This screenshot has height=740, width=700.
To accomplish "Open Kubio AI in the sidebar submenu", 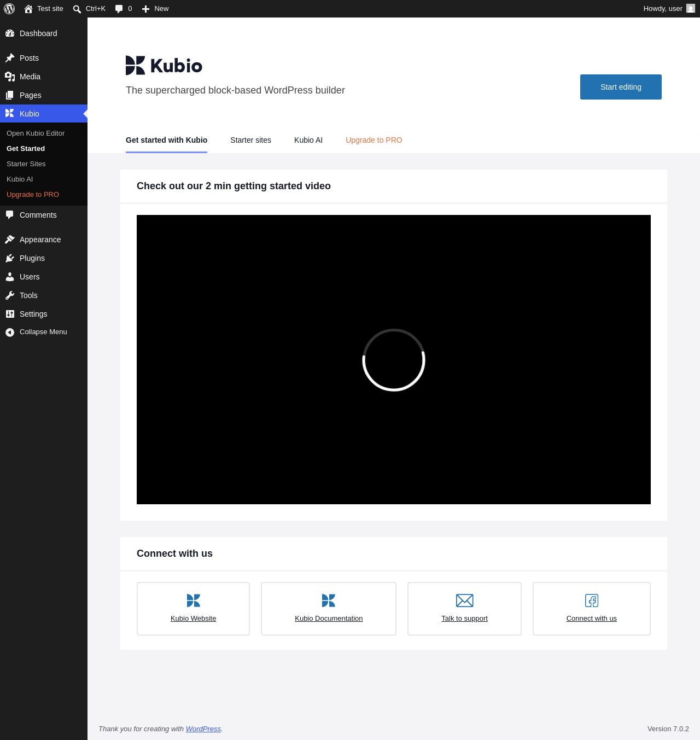I will coord(20,179).
